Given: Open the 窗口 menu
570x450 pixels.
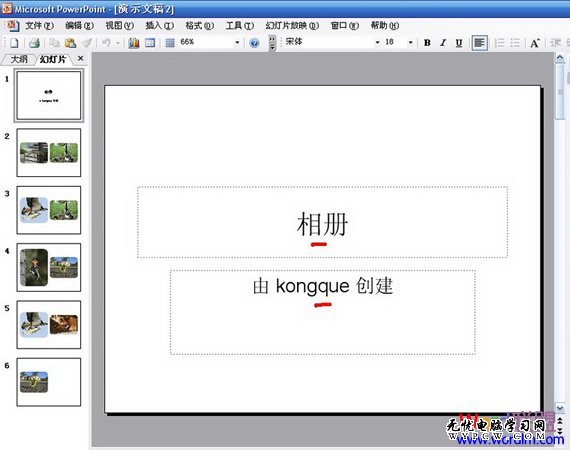Looking at the screenshot, I should (345, 25).
